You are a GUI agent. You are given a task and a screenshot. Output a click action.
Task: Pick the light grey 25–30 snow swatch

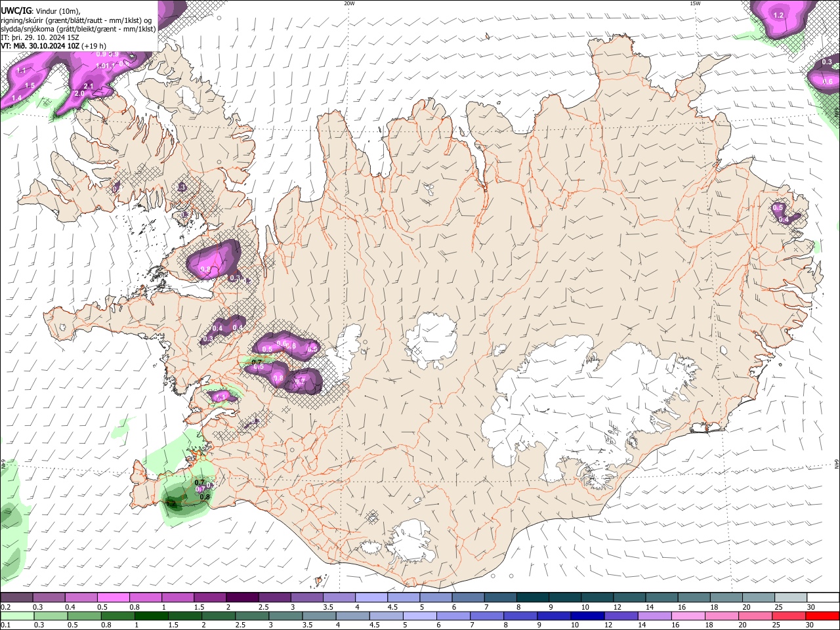click(790, 598)
